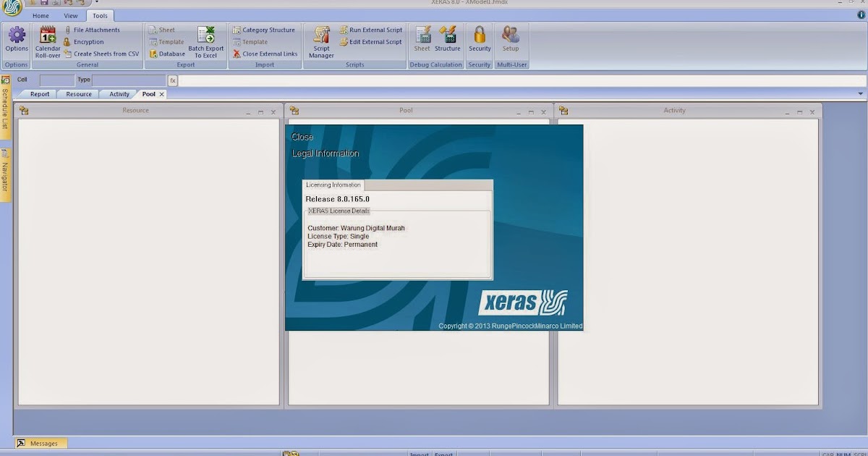This screenshot has width=868, height=456.
Task: Import Category Structure
Action: [x=264, y=30]
